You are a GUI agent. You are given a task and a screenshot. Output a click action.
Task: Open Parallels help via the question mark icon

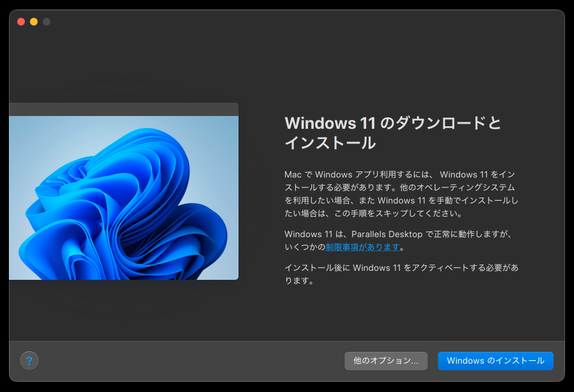(x=29, y=360)
